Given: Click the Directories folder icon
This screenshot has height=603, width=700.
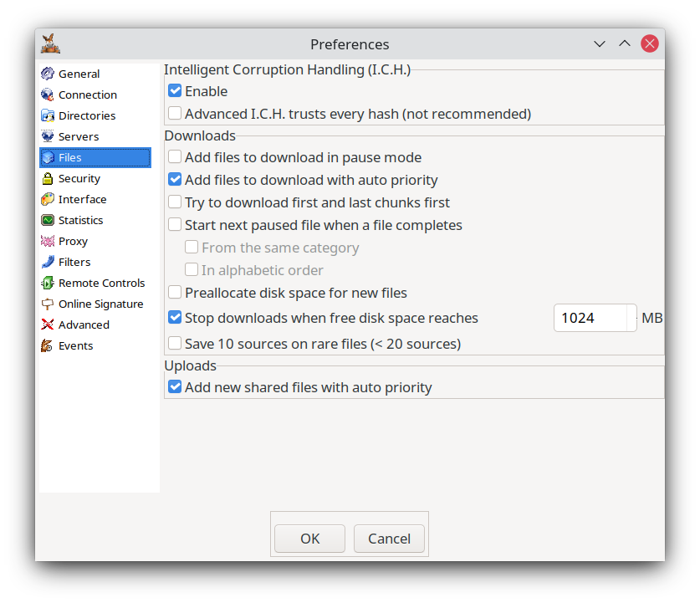Looking at the screenshot, I should (x=48, y=115).
